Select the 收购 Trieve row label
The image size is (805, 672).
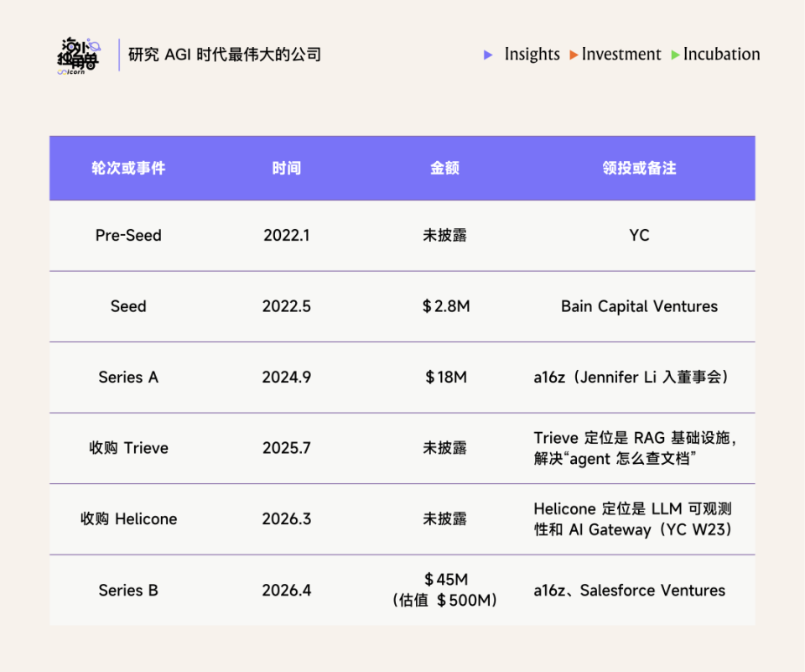point(128,448)
